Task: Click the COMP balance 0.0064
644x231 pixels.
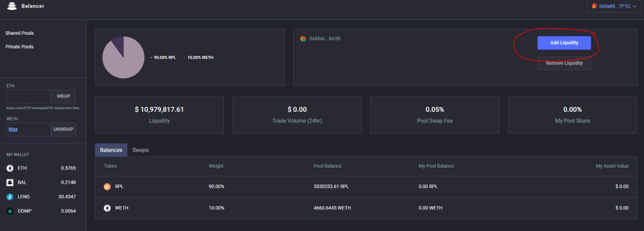Action: 68,211
